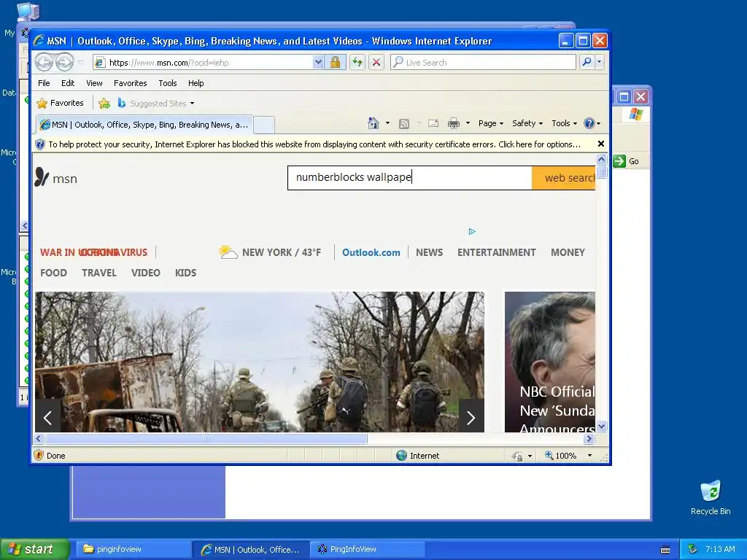
Task: Click the vertical scrollbar down arrow
Action: coord(602,426)
